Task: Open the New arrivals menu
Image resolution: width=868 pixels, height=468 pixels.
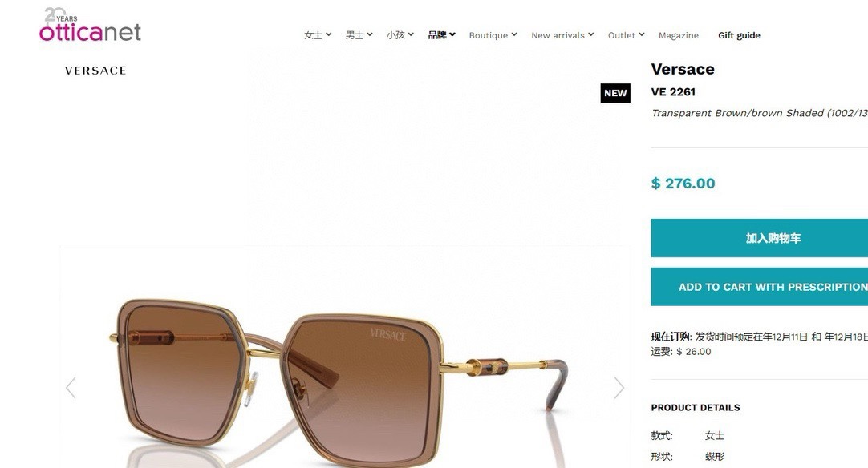Action: pos(562,34)
